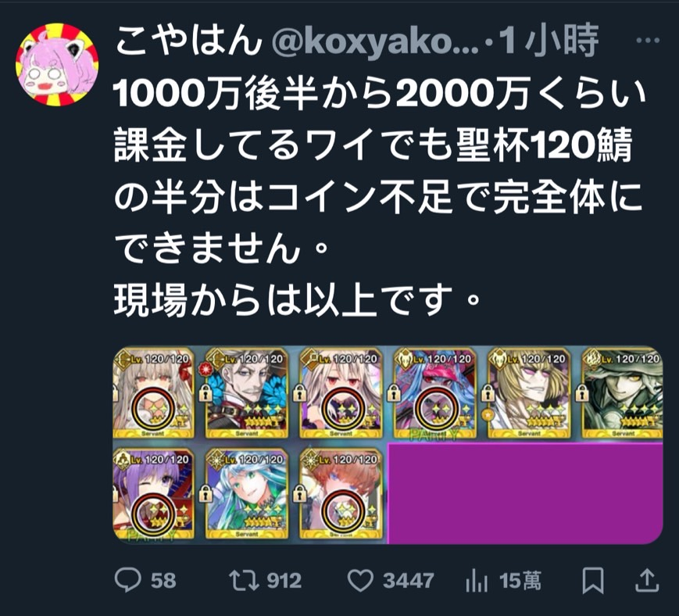The width and height of the screenshot is (679, 616).
Task: Select first servant card with white-haired girl
Action: 154,393
